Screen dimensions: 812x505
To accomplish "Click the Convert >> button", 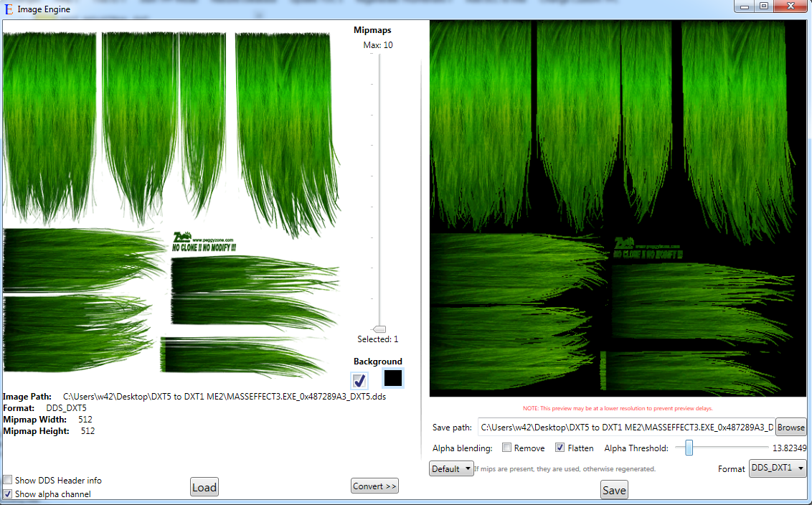I will [374, 486].
